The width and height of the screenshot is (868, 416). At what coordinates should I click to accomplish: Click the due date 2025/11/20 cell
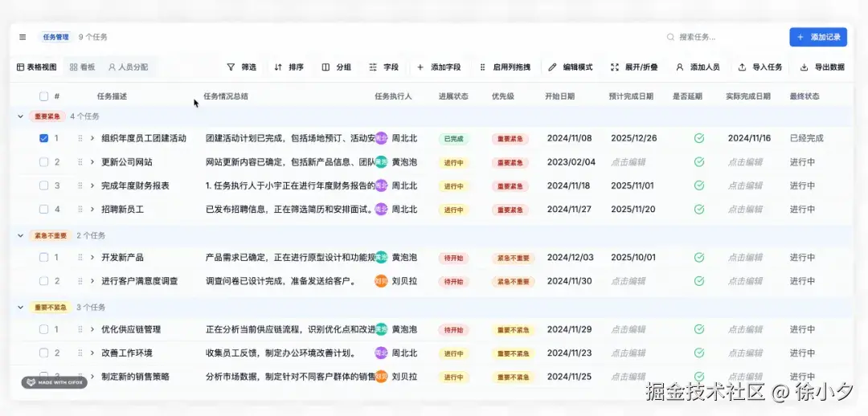[633, 209]
